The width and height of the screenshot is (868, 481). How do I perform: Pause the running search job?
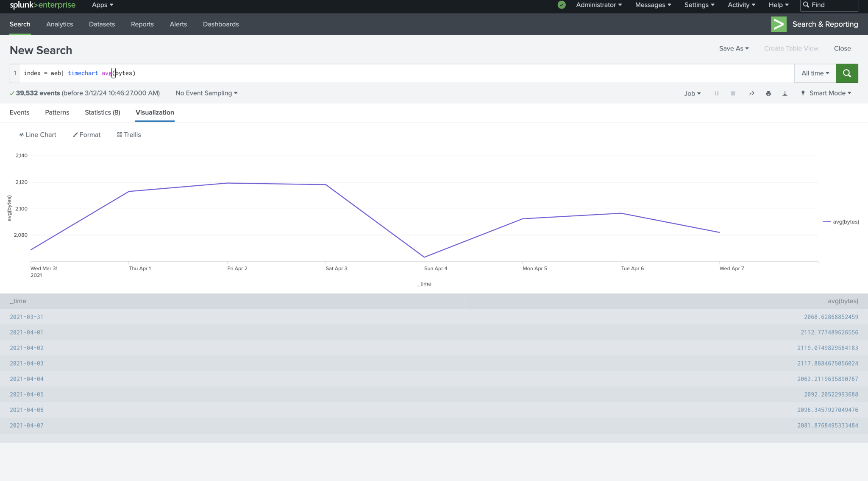tap(716, 93)
